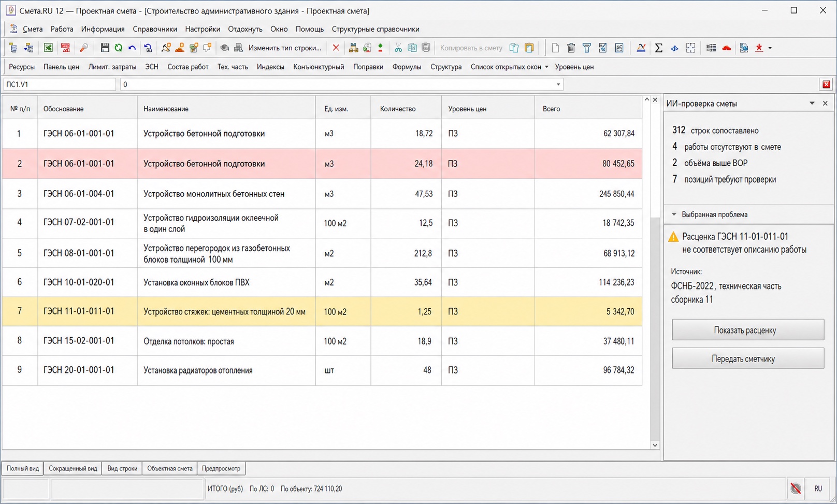Click the line graph chart icon
The height and width of the screenshot is (504, 837).
pos(641,48)
